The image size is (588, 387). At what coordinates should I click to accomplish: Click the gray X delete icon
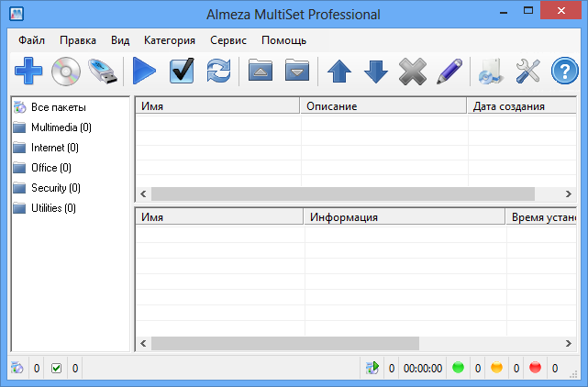(413, 71)
